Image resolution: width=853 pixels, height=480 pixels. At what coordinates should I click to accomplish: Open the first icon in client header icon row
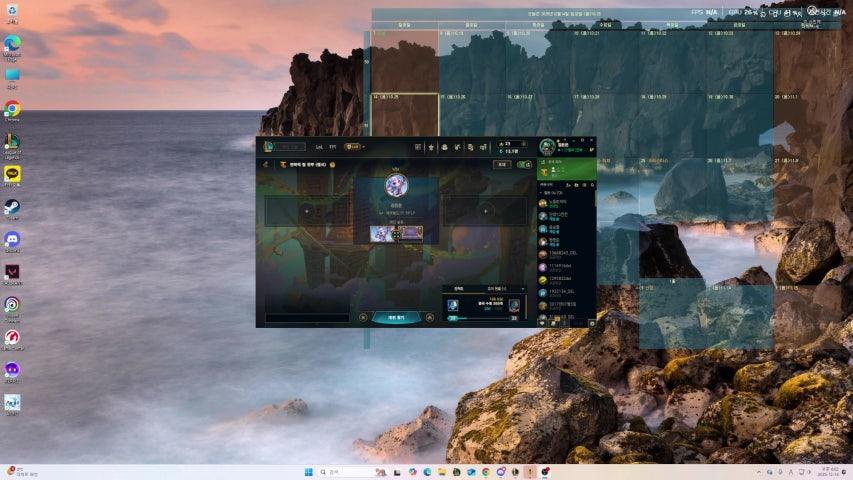click(418, 147)
